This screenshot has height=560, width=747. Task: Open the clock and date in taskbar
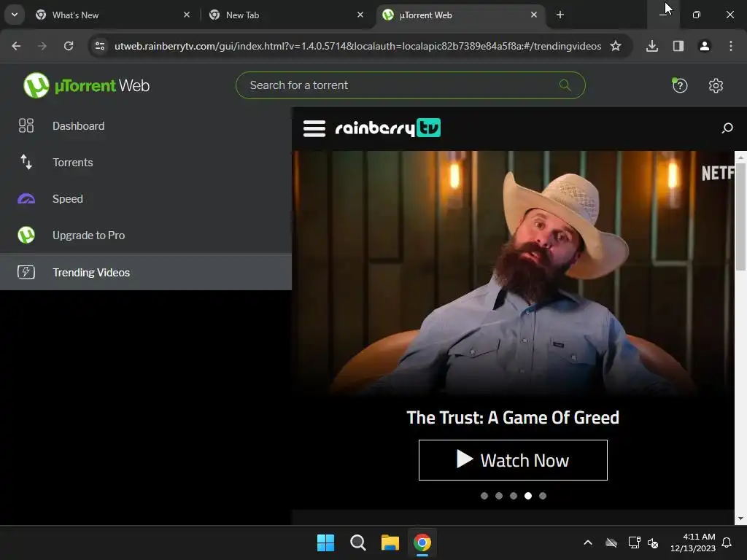click(x=693, y=542)
